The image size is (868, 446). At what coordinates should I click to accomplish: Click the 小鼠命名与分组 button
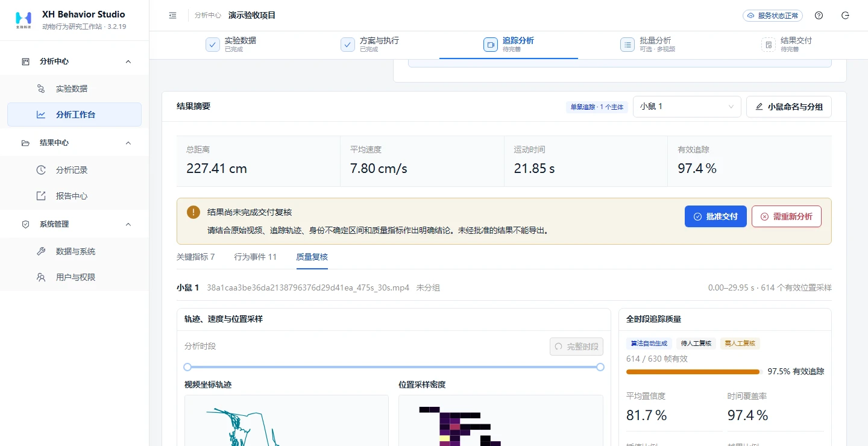[789, 107]
